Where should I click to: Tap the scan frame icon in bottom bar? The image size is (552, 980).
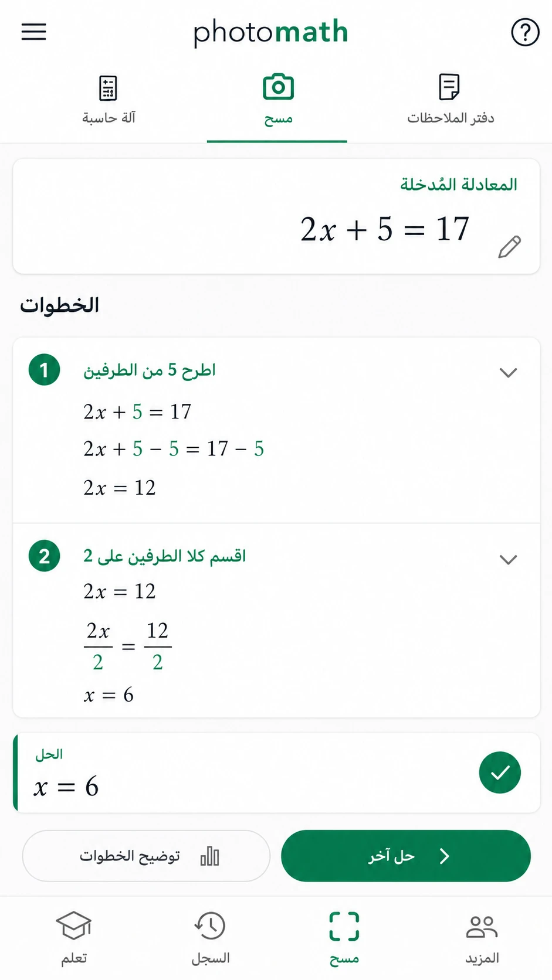[x=344, y=926]
